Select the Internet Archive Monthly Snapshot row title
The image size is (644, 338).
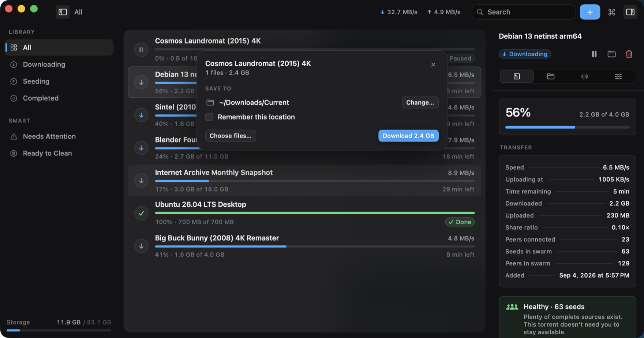[214, 173]
